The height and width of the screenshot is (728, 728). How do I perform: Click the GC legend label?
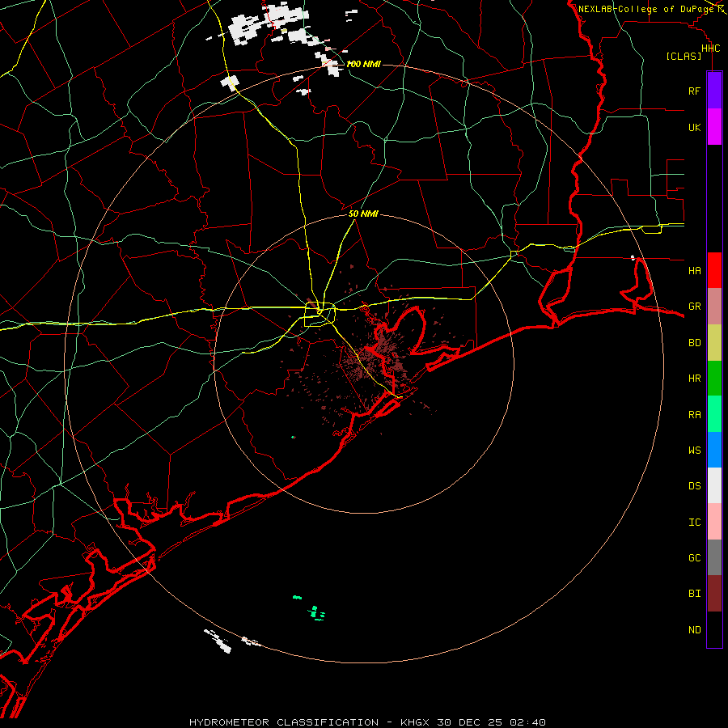pos(694,558)
